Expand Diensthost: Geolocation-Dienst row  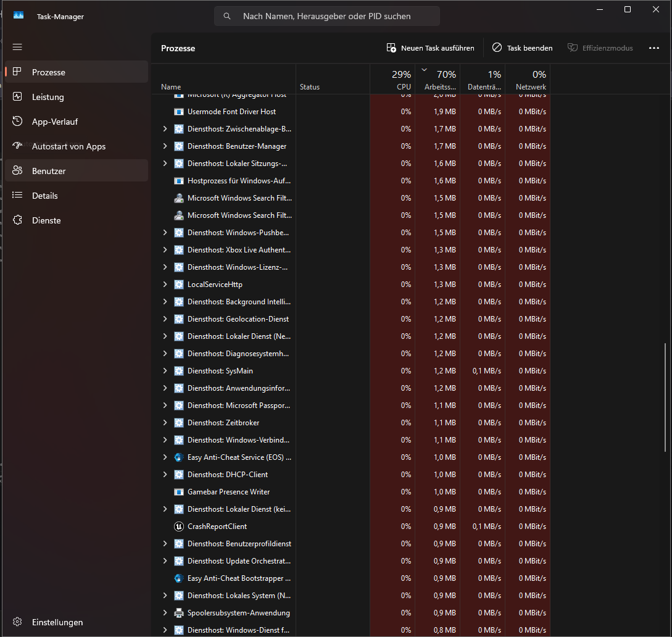(x=165, y=319)
